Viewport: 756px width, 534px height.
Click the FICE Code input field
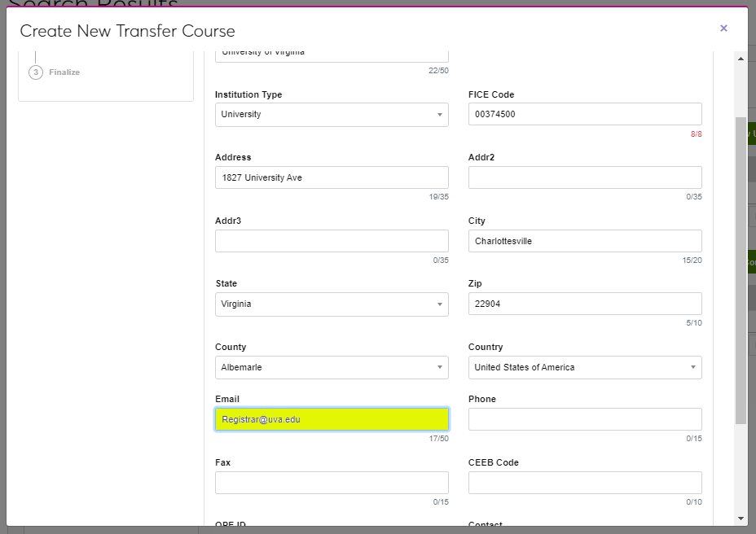585,114
